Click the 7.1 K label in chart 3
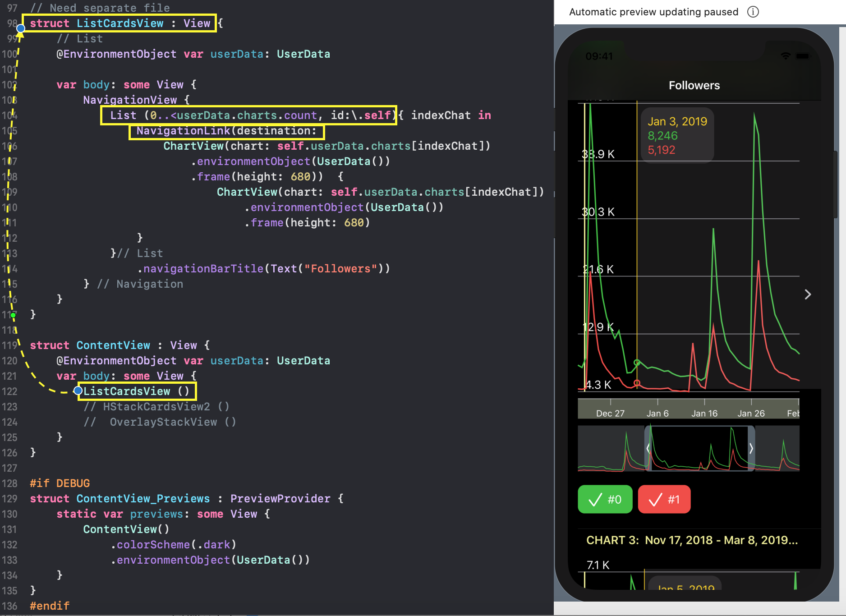846x616 pixels. click(x=598, y=565)
